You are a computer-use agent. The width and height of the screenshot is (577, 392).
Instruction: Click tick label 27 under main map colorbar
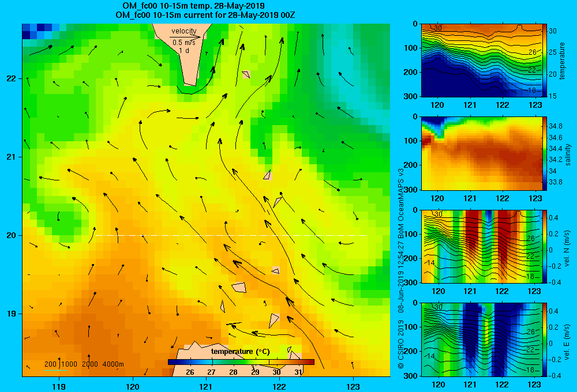point(211,372)
